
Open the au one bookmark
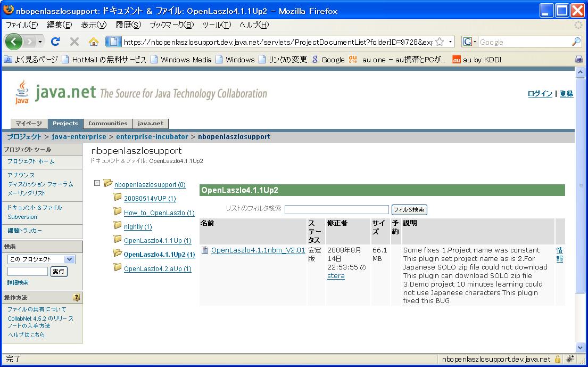(x=397, y=60)
